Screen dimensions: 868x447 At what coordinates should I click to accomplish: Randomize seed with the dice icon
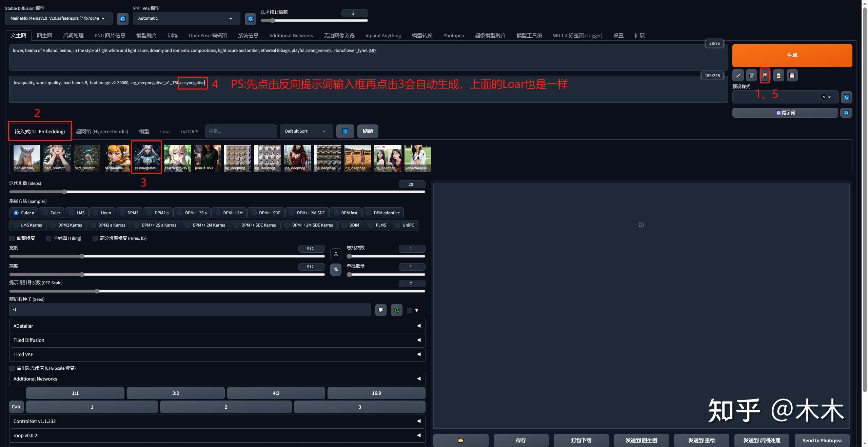381,310
